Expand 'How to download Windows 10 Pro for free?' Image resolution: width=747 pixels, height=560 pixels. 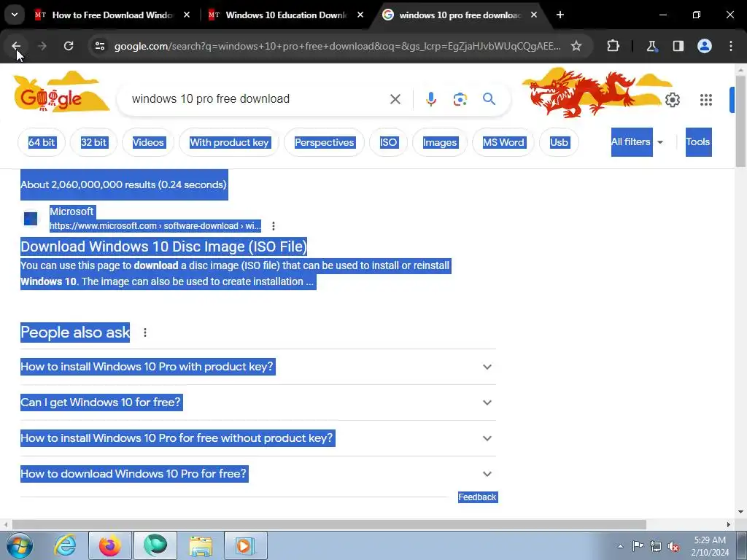[258, 474]
